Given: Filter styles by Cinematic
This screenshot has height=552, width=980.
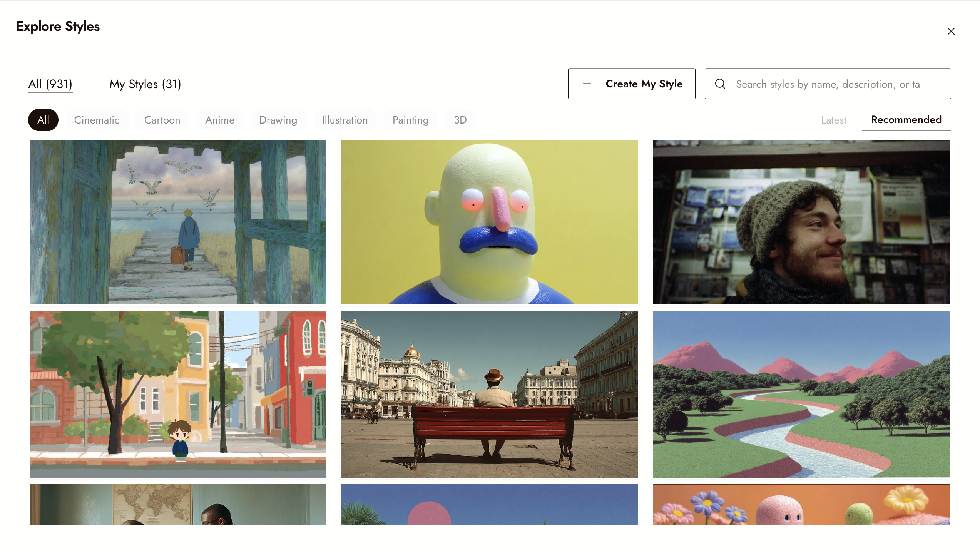Looking at the screenshot, I should click(97, 120).
